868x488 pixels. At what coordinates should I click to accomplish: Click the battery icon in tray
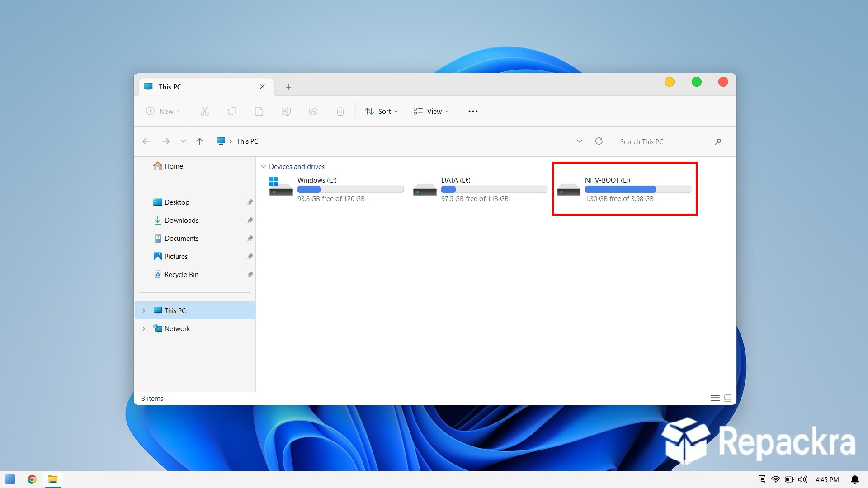coord(789,479)
